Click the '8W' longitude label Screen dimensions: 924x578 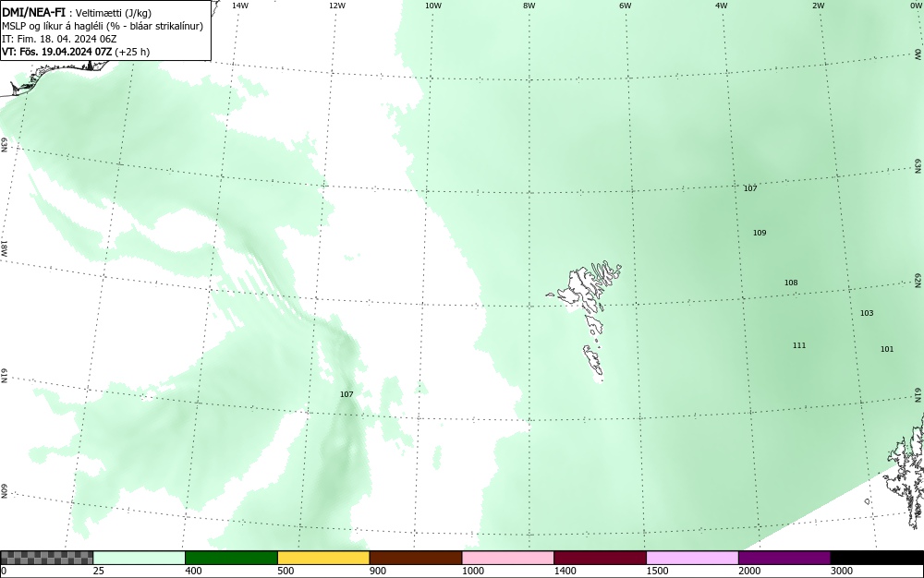pos(529,6)
